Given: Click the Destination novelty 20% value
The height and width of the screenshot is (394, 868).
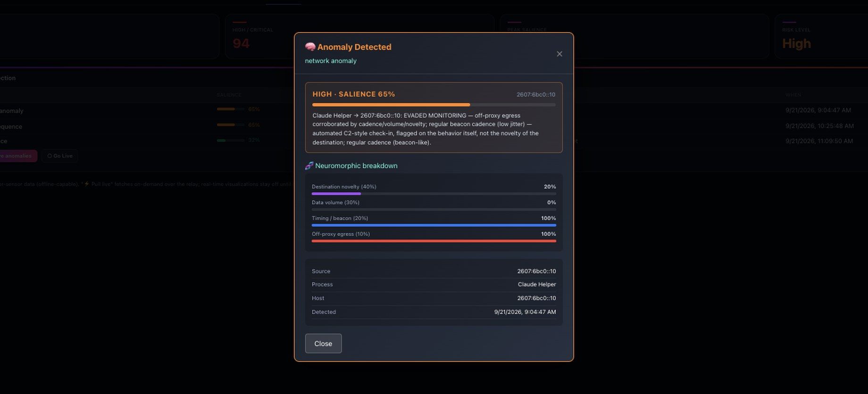Looking at the screenshot, I should pyautogui.click(x=550, y=187).
